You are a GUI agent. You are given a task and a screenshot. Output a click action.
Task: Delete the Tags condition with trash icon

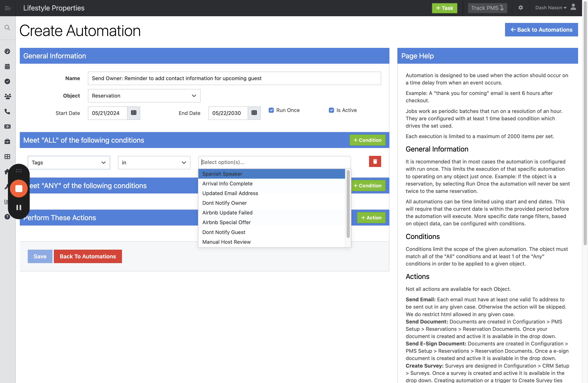coord(375,161)
